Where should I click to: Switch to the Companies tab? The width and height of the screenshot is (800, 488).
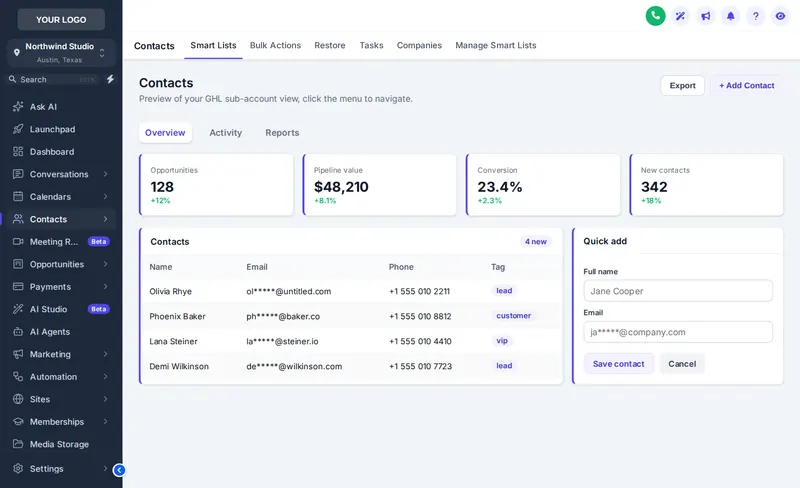[419, 45]
